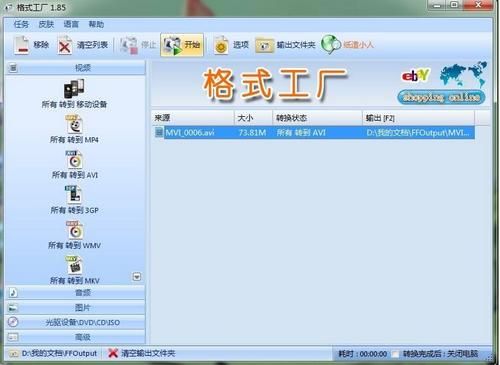
Task: Click the 所有 转到 AVI status cell
Action: click(301, 133)
